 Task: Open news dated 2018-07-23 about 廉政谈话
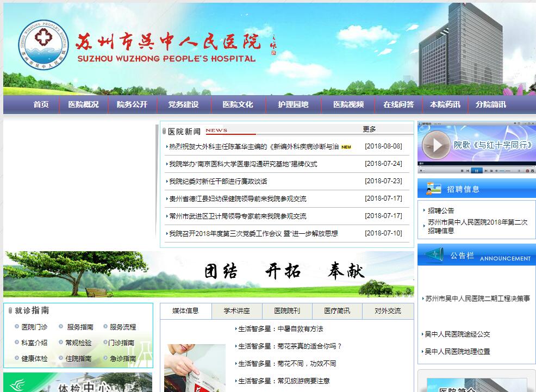pos(218,182)
